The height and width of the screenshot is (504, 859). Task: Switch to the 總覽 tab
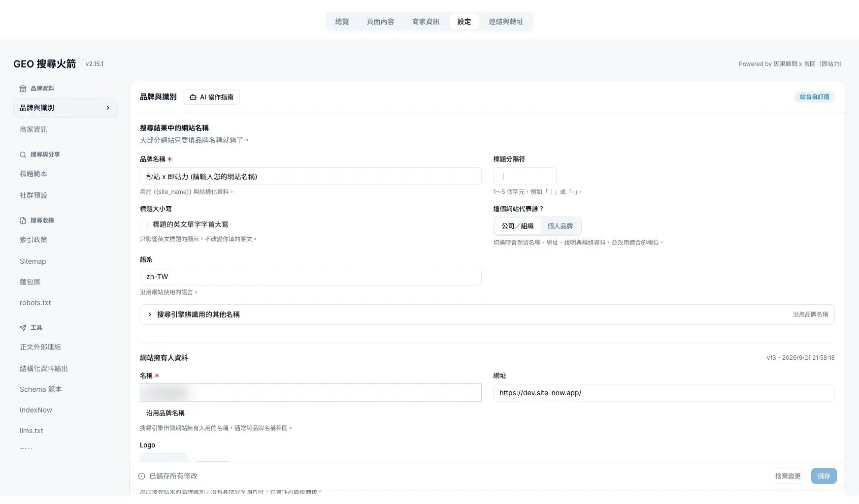click(342, 22)
